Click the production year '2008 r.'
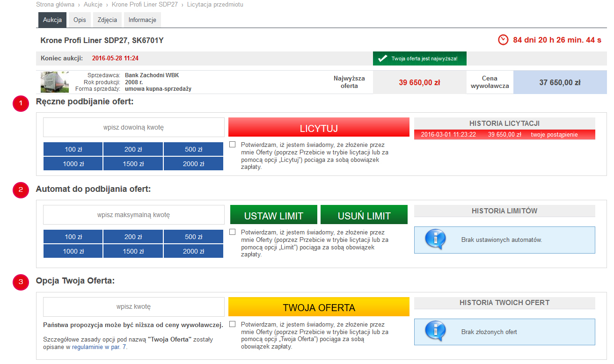Viewport: 614px width, 364px height. pos(134,82)
